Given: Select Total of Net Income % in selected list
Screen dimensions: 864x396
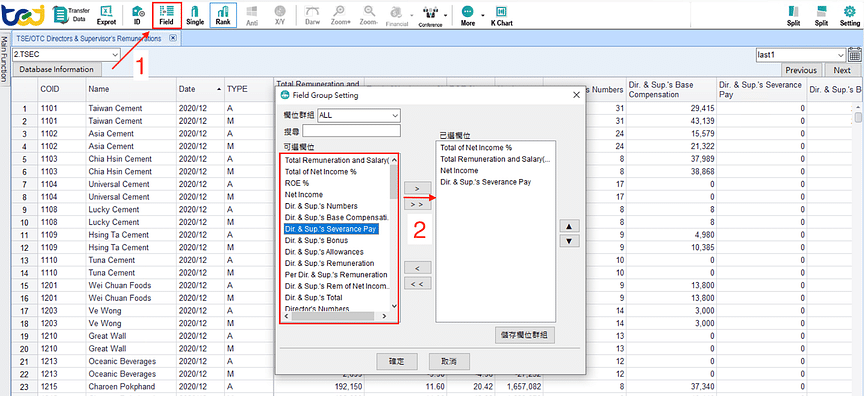Looking at the screenshot, I should 476,148.
